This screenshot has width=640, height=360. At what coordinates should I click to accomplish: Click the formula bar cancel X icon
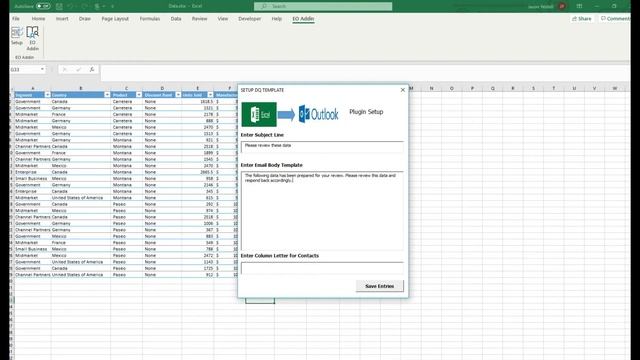pyautogui.click(x=64, y=69)
